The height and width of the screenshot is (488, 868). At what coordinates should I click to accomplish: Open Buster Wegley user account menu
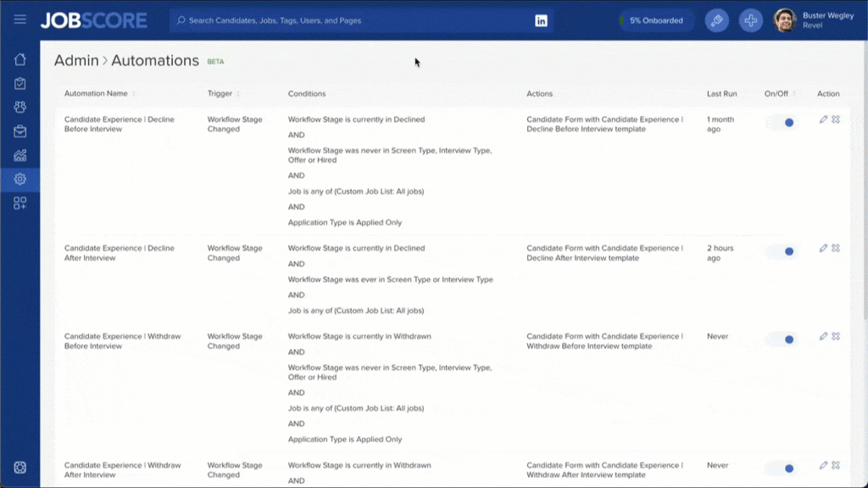click(x=814, y=20)
